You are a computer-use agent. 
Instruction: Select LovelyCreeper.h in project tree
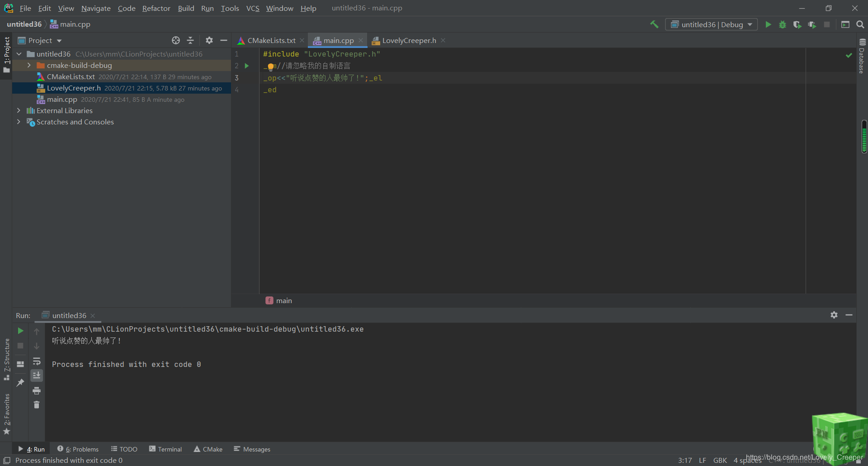(x=122, y=88)
